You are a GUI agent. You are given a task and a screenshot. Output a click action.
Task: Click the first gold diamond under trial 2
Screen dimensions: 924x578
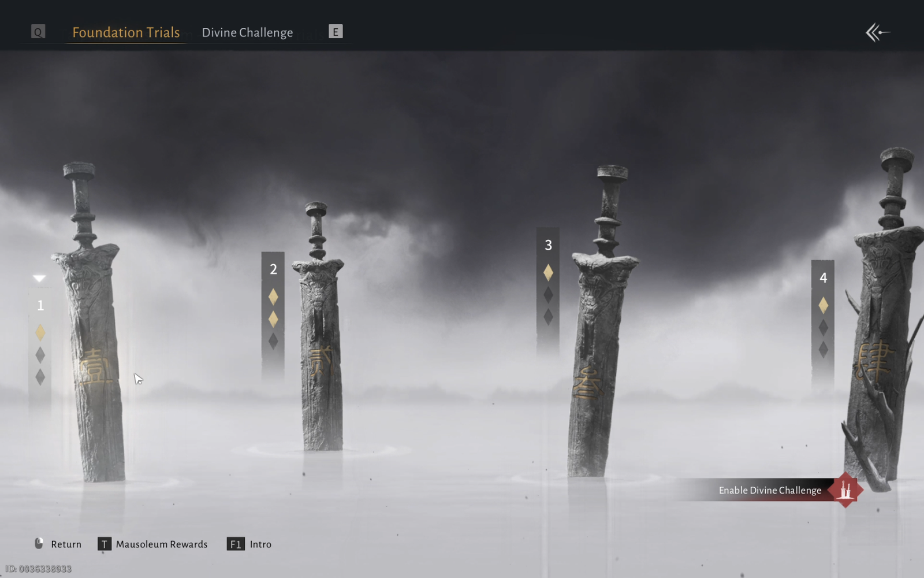pos(273,297)
